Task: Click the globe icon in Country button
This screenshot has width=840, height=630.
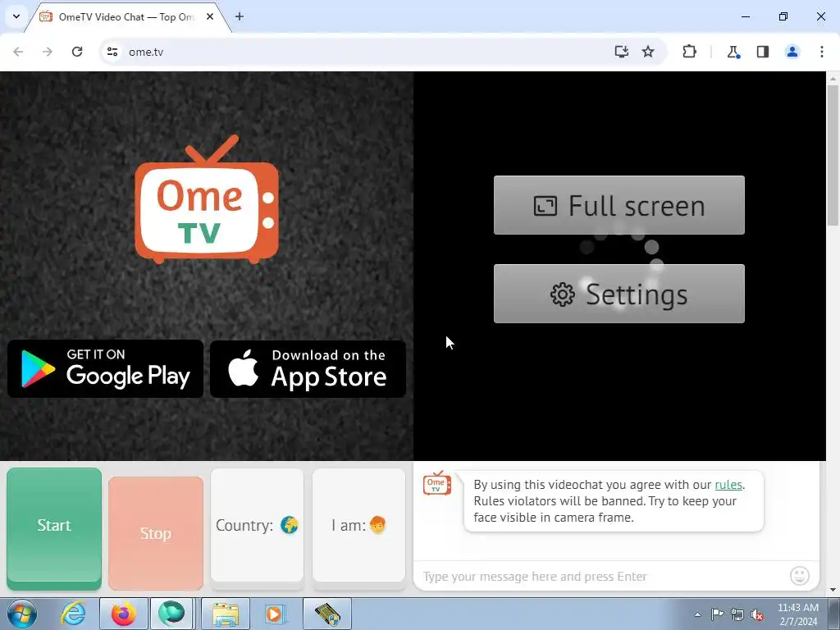Action: (290, 525)
